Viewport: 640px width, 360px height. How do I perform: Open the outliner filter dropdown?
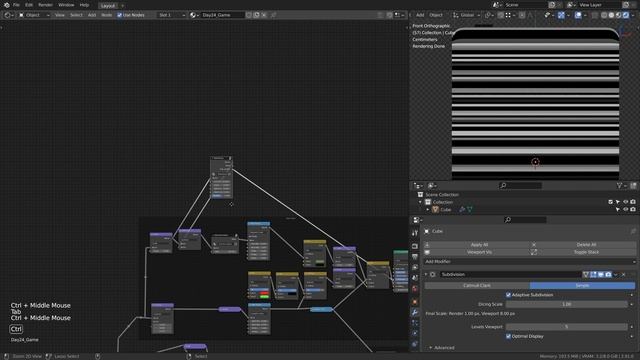point(621,186)
